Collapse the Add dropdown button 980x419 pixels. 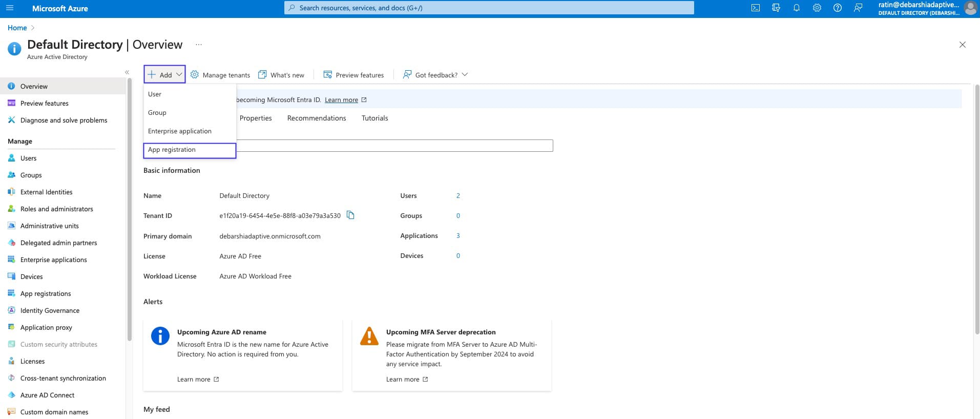click(164, 74)
